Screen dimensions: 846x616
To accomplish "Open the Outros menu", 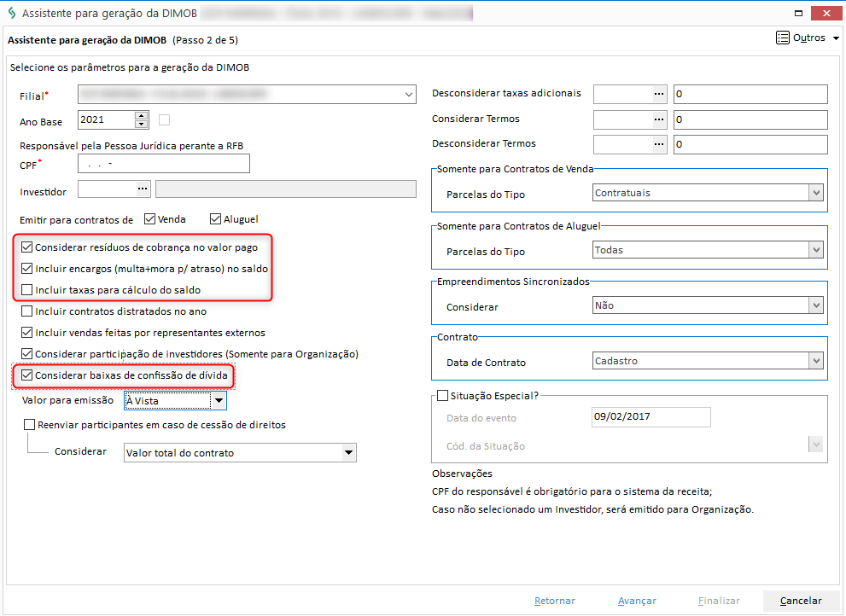I will [x=807, y=38].
